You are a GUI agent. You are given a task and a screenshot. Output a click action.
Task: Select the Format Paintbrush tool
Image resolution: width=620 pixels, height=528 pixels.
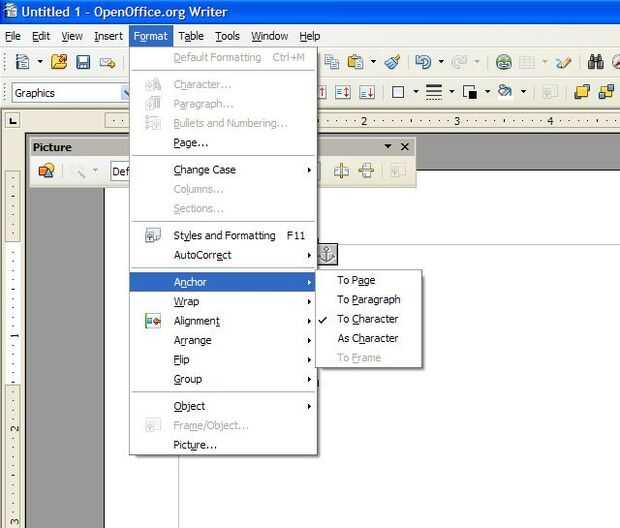[392, 62]
